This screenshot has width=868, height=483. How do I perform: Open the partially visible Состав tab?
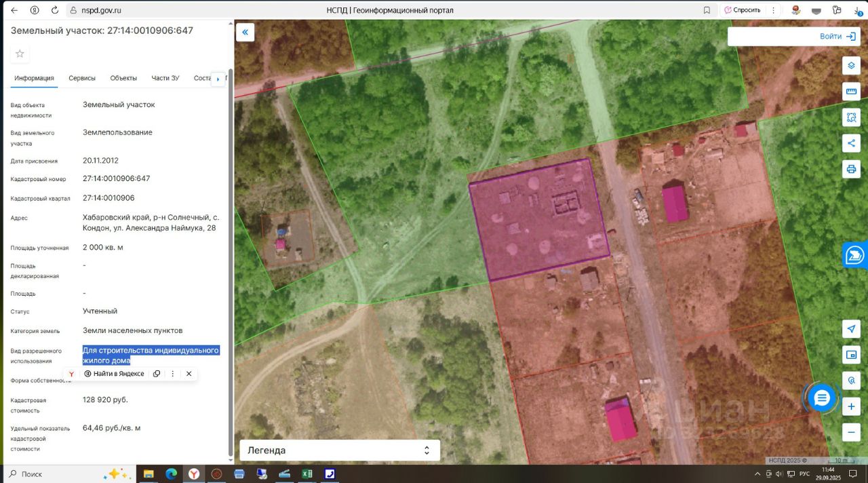[x=202, y=78]
